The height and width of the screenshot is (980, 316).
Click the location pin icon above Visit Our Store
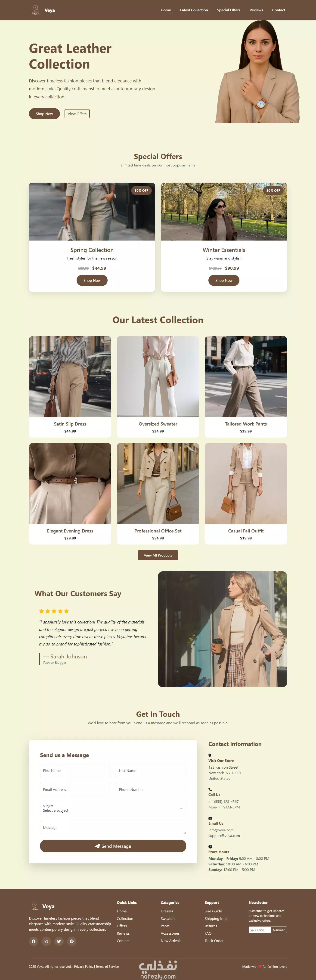click(x=210, y=755)
